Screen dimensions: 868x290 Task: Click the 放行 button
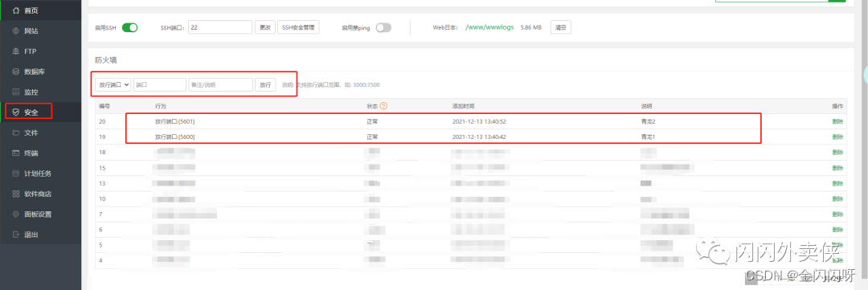tap(265, 84)
